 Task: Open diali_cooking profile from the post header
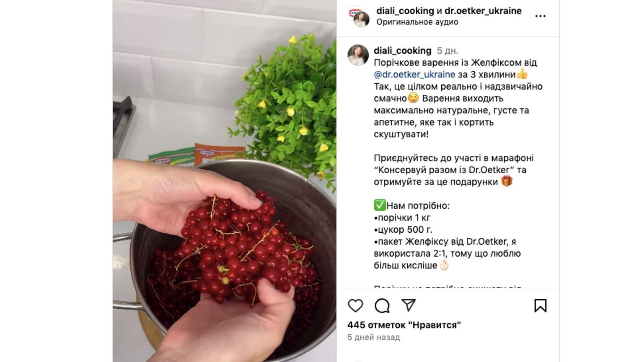[x=405, y=11]
